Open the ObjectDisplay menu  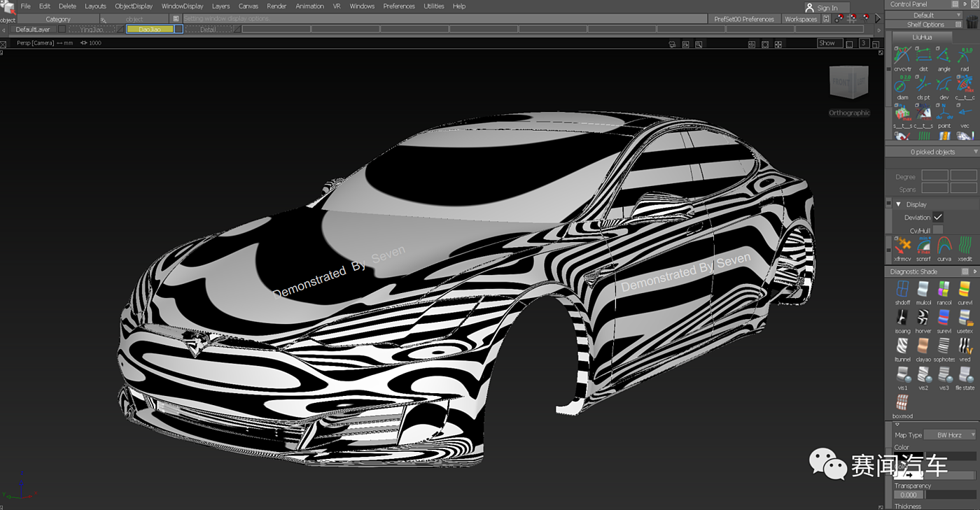(x=133, y=6)
